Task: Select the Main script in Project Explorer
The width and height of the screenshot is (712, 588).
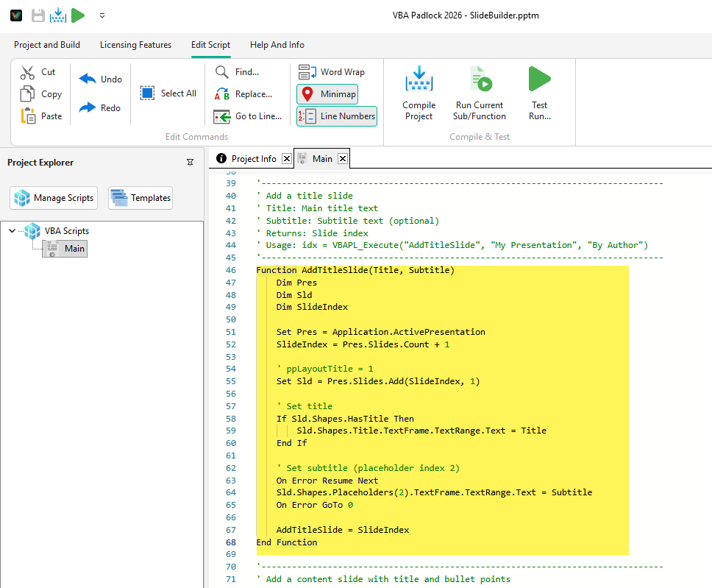Action: click(74, 249)
